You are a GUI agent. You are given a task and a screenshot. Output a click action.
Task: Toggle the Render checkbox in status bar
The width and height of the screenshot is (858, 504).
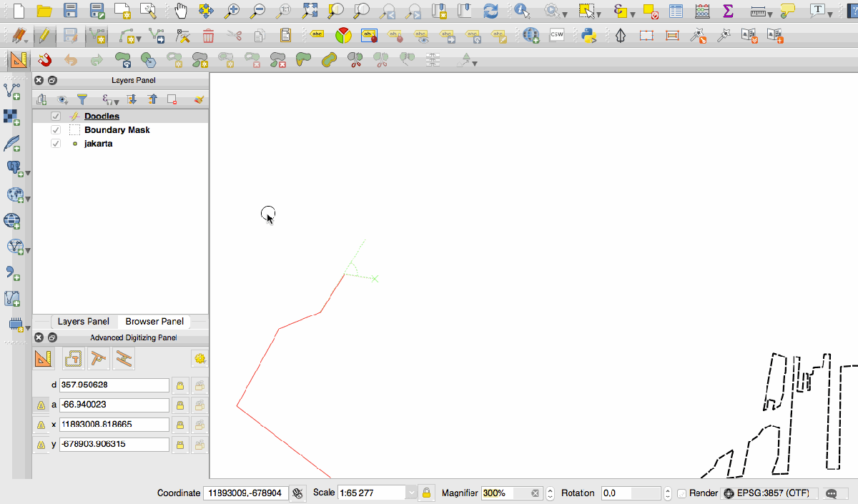point(681,493)
